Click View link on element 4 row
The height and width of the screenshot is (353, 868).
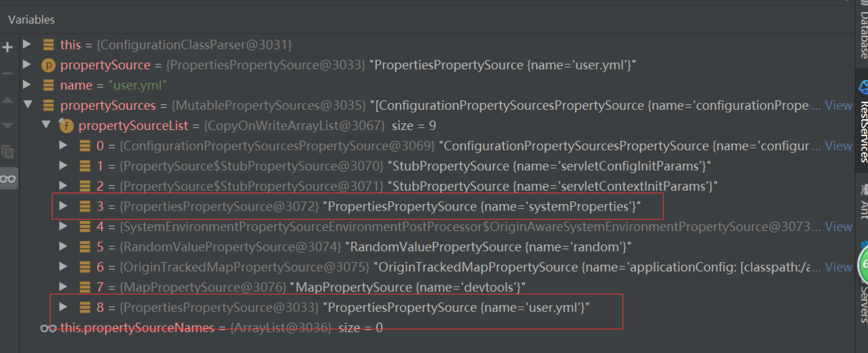839,227
